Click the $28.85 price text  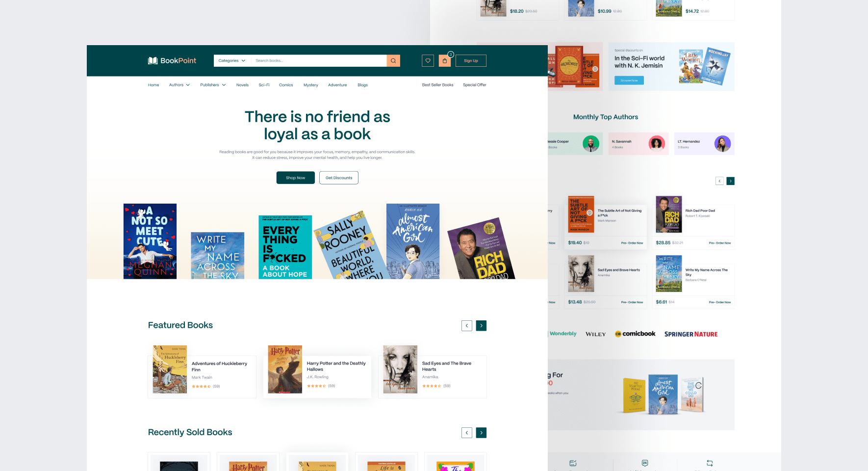663,243
